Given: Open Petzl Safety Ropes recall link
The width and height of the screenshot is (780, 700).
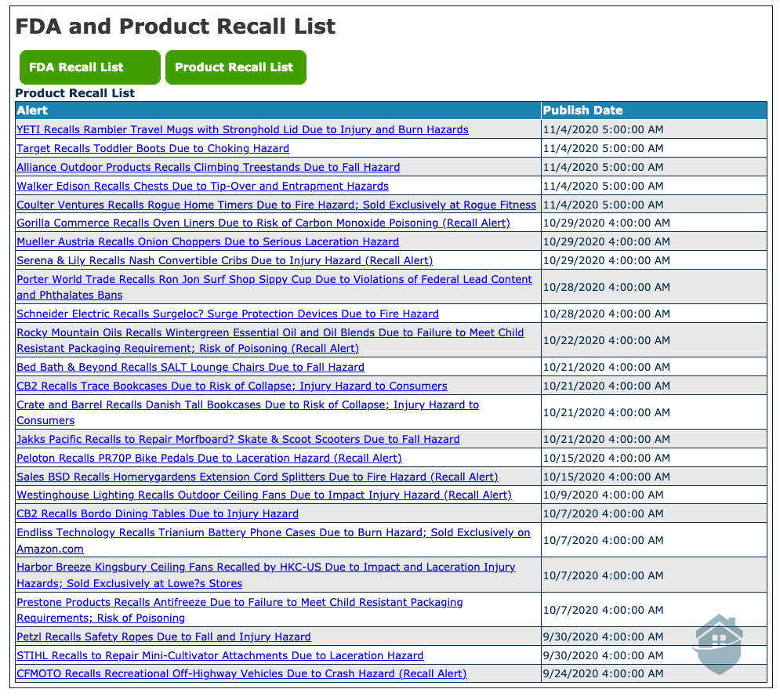Looking at the screenshot, I should 164,637.
